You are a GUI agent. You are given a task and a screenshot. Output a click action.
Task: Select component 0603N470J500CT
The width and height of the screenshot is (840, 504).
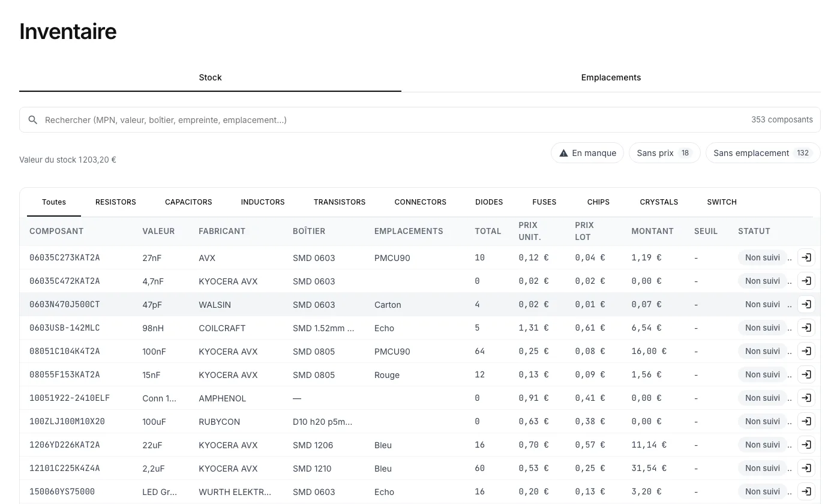pos(65,304)
